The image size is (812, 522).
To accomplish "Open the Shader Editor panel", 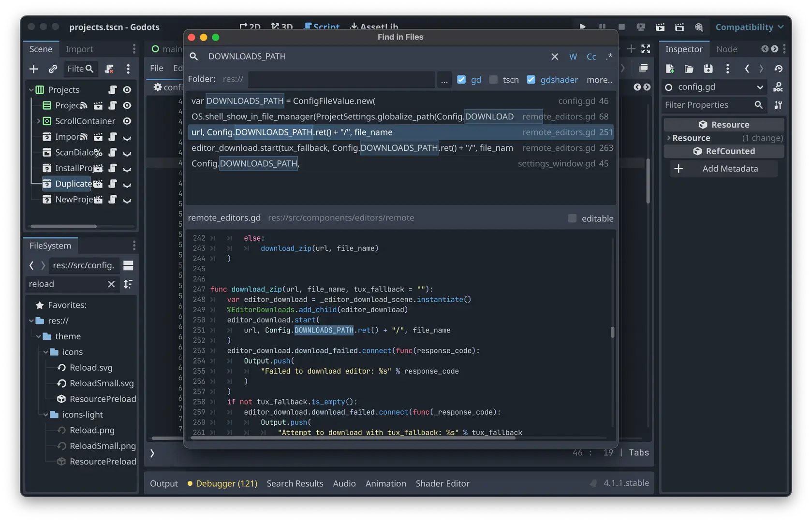I will pos(443,483).
